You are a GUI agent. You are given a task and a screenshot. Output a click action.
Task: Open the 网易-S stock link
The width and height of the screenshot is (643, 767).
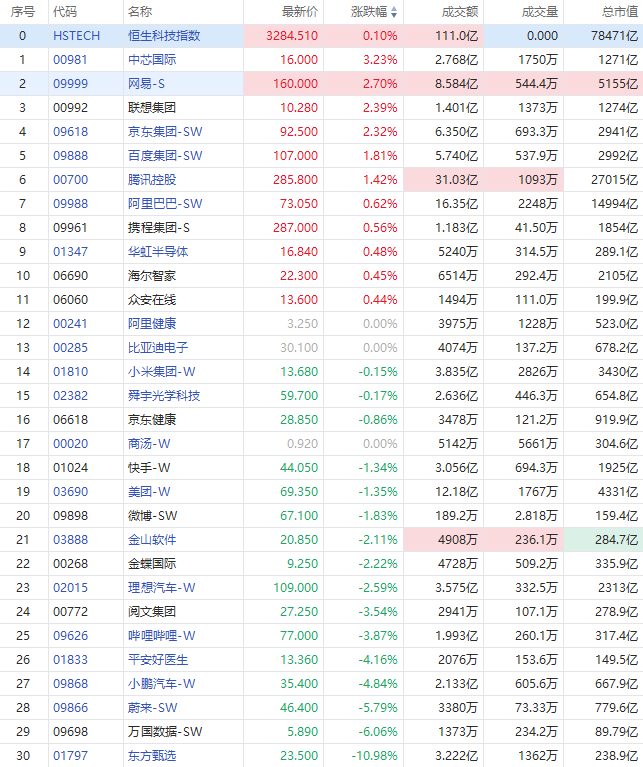pos(146,84)
